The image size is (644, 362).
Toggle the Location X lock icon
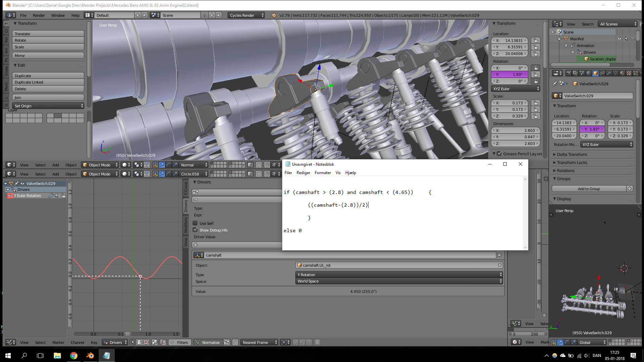tap(536, 40)
